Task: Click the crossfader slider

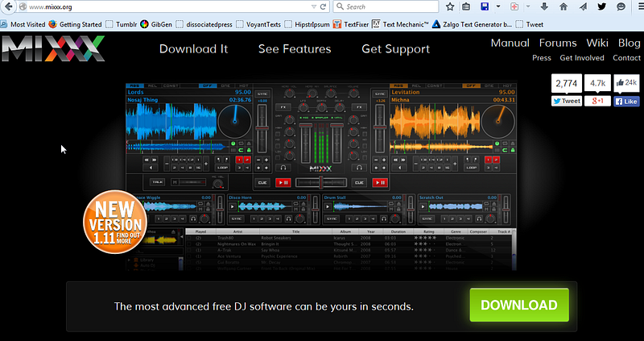Action: (x=321, y=183)
